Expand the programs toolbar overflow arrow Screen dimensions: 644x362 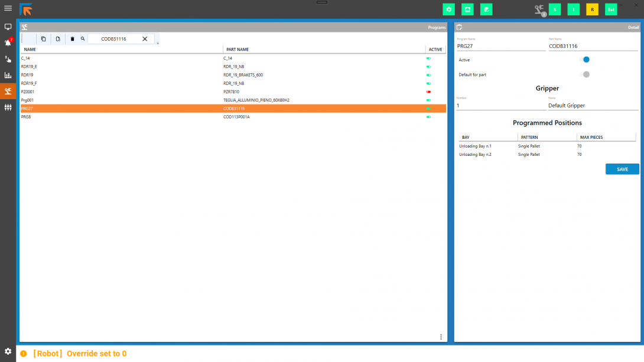tap(158, 43)
